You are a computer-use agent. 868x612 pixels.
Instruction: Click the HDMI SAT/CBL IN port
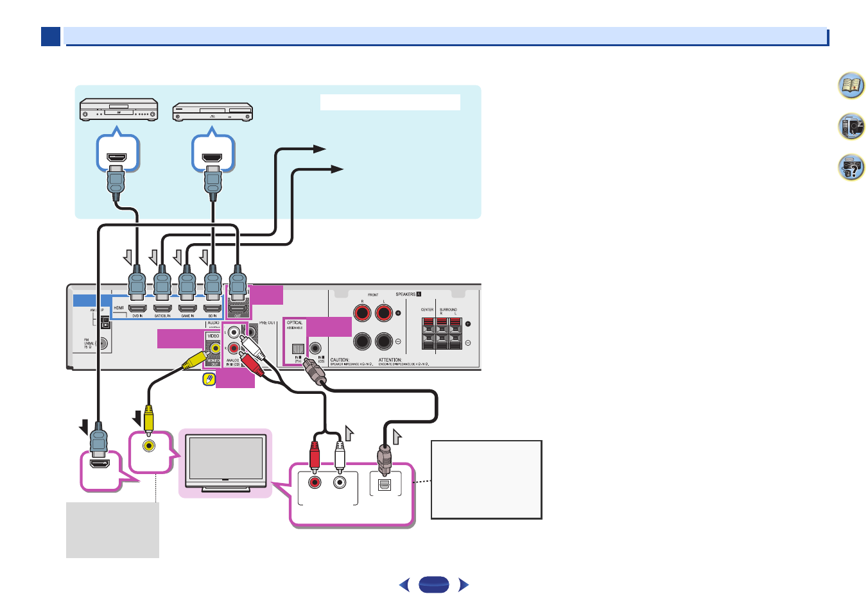tap(162, 309)
